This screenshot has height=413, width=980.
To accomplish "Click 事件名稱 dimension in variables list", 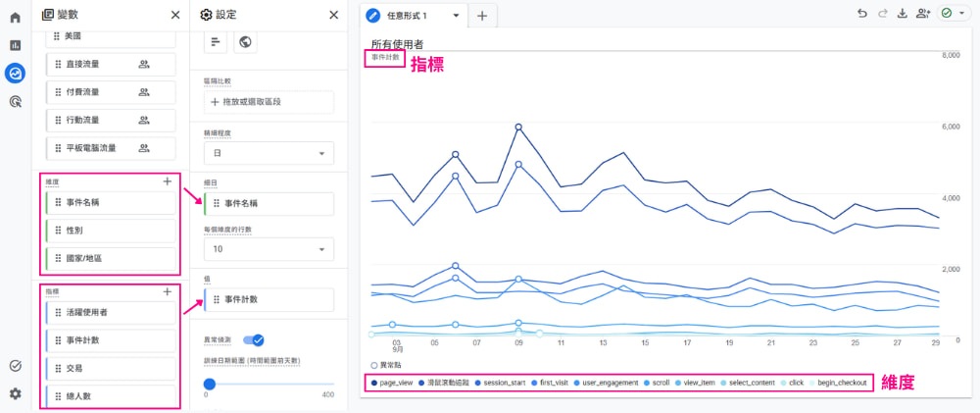I will [x=111, y=203].
